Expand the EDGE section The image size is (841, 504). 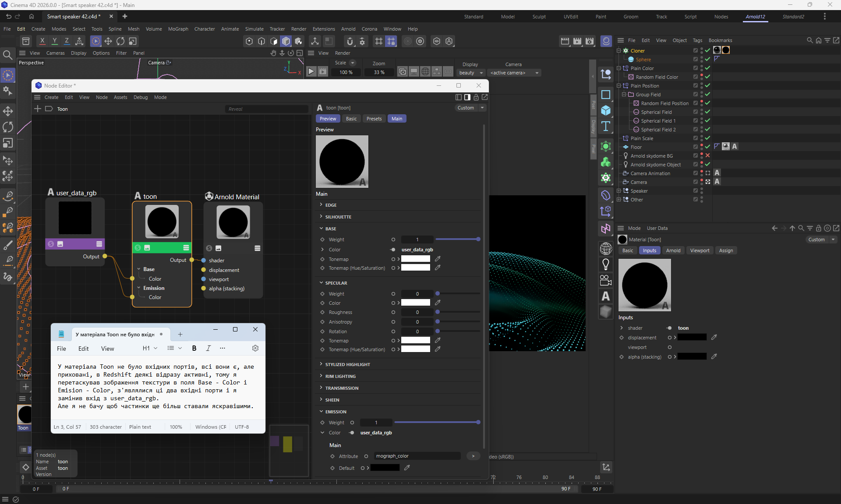321,205
